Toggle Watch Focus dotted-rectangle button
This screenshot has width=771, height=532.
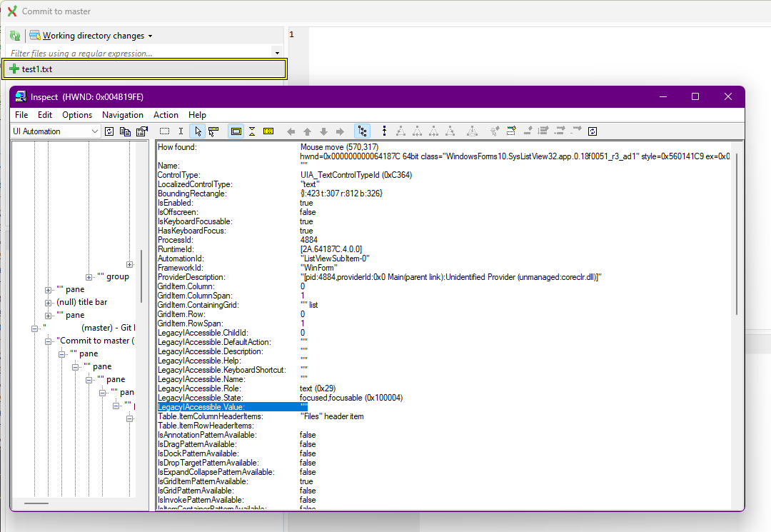[x=165, y=131]
